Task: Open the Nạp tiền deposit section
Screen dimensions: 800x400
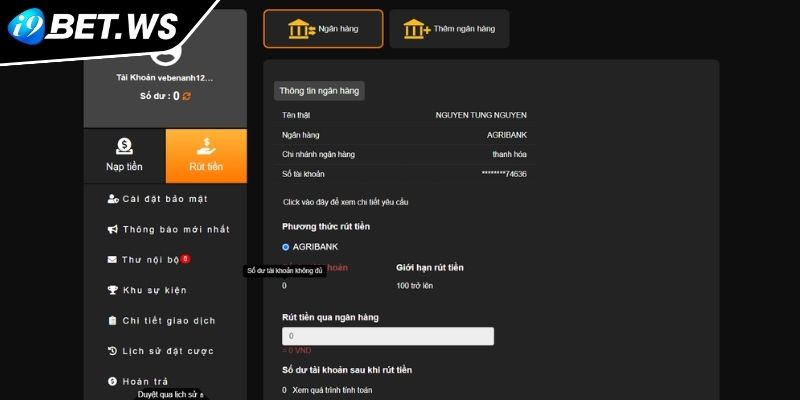Action: point(124,156)
